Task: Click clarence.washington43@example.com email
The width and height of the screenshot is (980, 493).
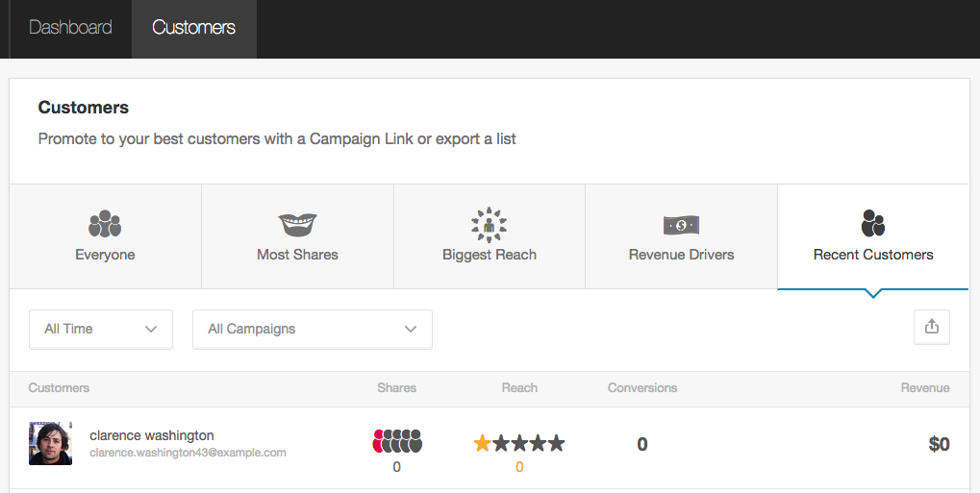Action: pyautogui.click(x=188, y=453)
